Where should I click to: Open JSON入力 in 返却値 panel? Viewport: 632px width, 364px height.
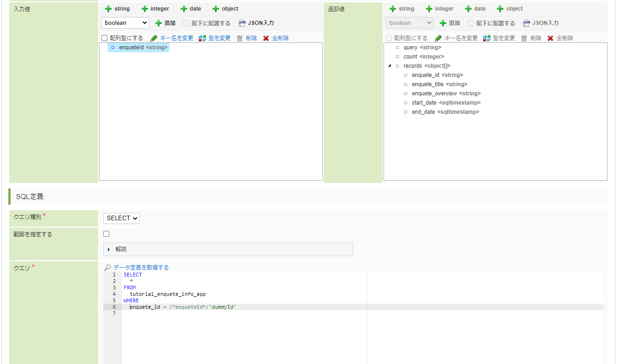[541, 23]
